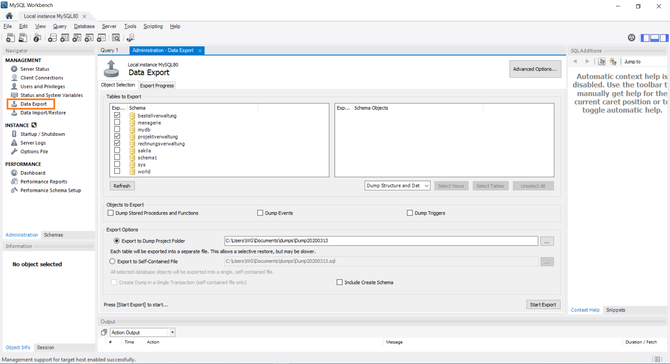Open Startup / Shutdown under Instance

coord(43,134)
